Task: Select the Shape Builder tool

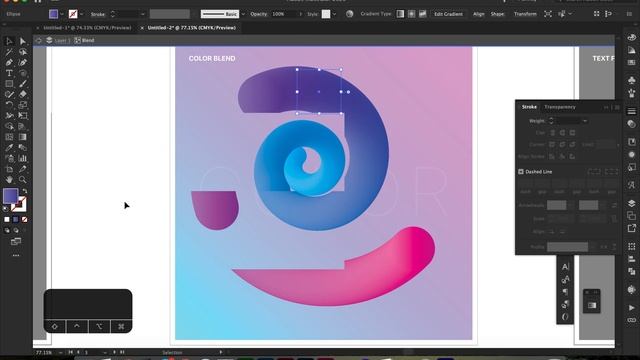Action: tap(9, 126)
